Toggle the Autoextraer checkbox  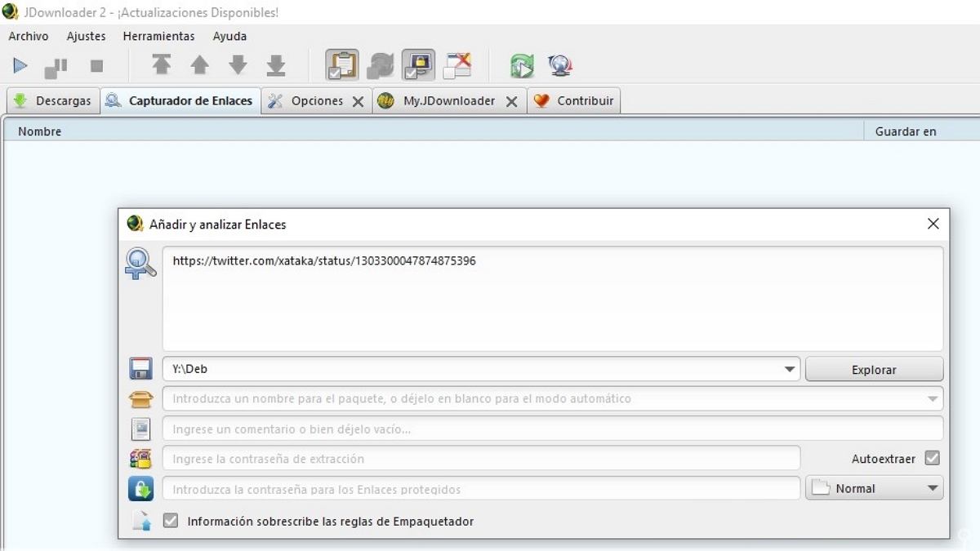pos(932,459)
